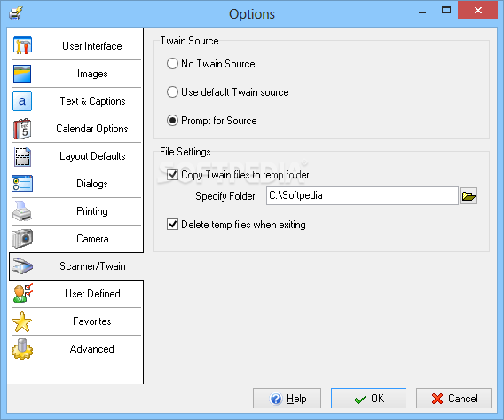504x420 pixels.
Task: Click the Favorites star icon
Action: (x=22, y=321)
